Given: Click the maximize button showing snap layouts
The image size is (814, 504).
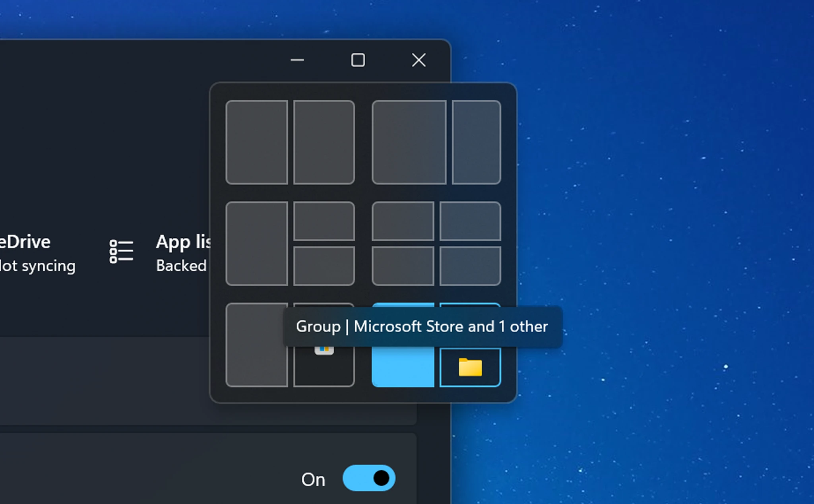Looking at the screenshot, I should point(358,60).
